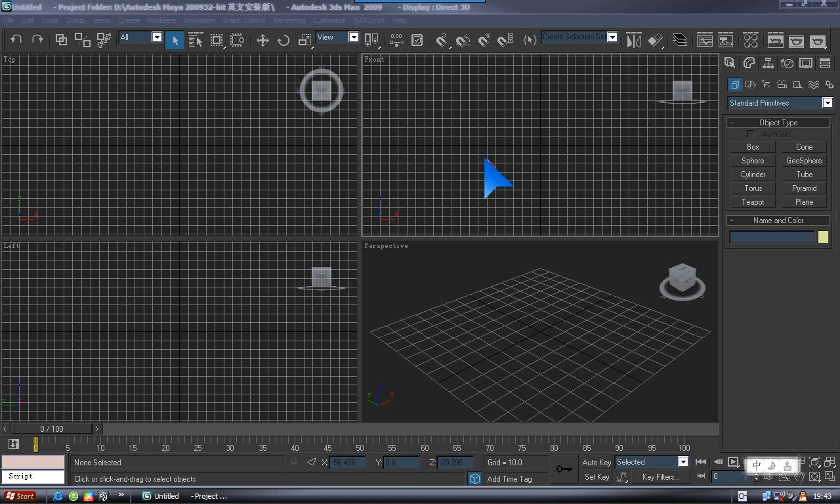Open selection filter All dropdown
The width and height of the screenshot is (840, 504).
pyautogui.click(x=157, y=37)
